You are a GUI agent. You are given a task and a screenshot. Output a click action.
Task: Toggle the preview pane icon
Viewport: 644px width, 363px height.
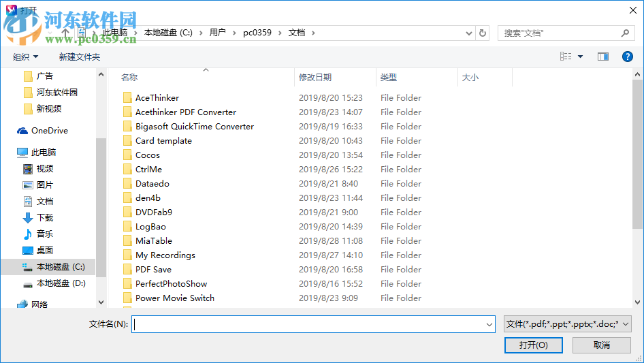point(603,57)
